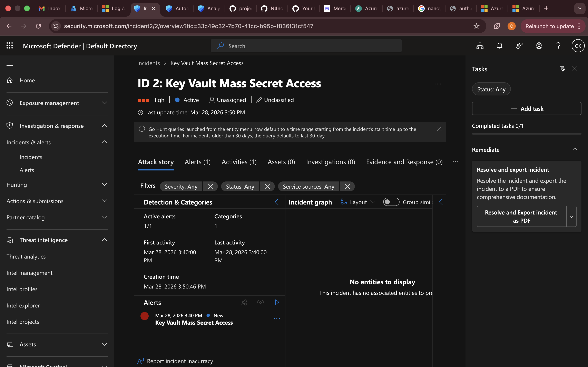Click the Report incident inaccuracy link
The height and width of the screenshot is (367, 588).
179,361
